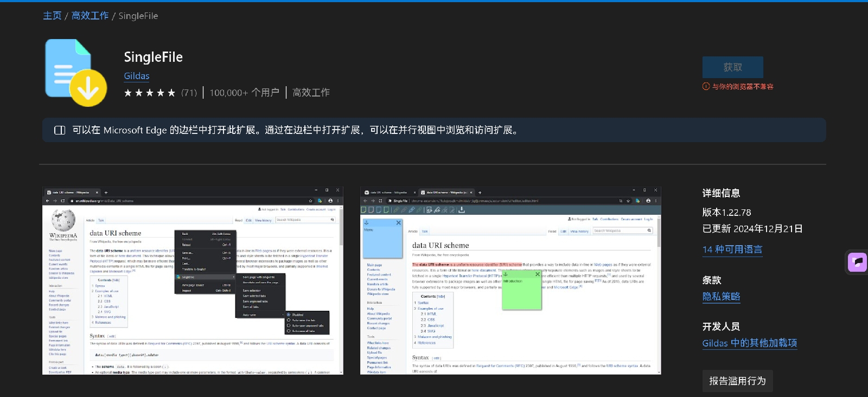Open the (71) reviews count
Screen dimensions: 868x397
(189, 93)
